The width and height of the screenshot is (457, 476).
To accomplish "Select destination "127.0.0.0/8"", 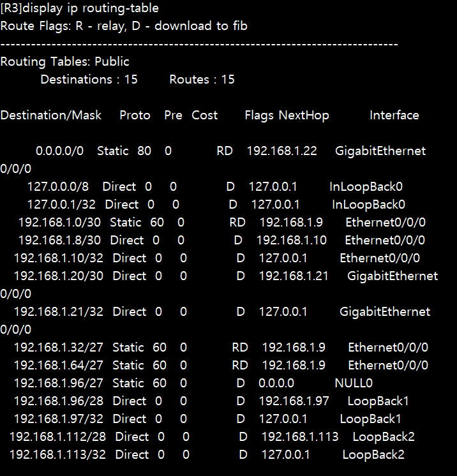I will (58, 187).
